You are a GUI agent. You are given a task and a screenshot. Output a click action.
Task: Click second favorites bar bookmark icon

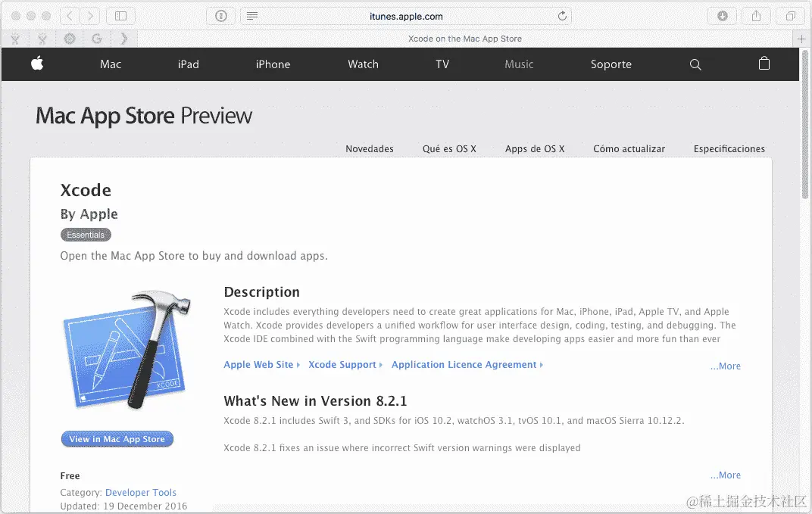coord(42,39)
